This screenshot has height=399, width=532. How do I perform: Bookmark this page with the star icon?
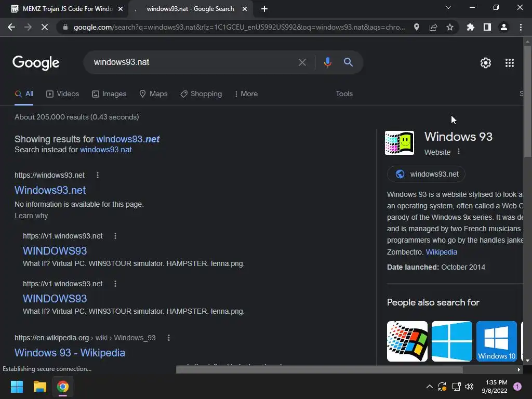tap(450, 27)
